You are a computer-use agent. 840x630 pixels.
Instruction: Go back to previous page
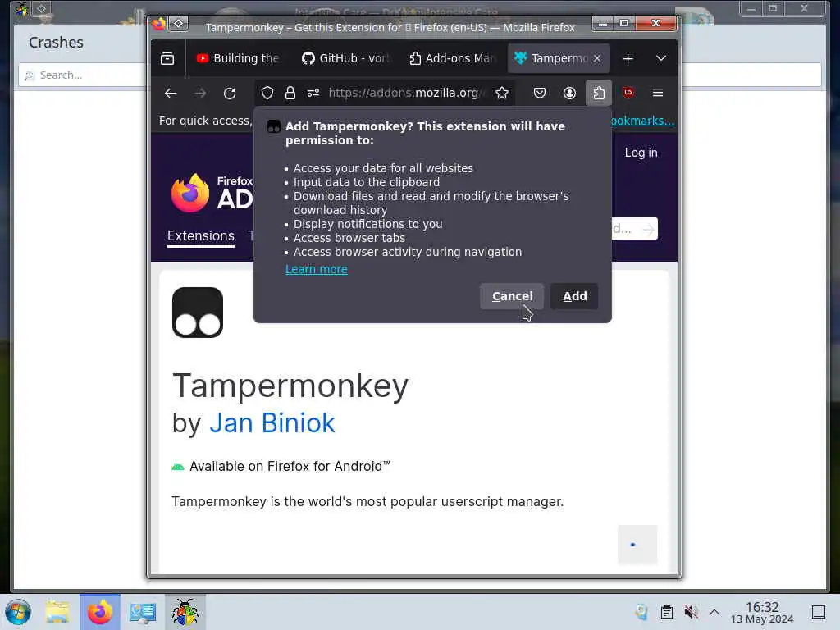coord(171,94)
